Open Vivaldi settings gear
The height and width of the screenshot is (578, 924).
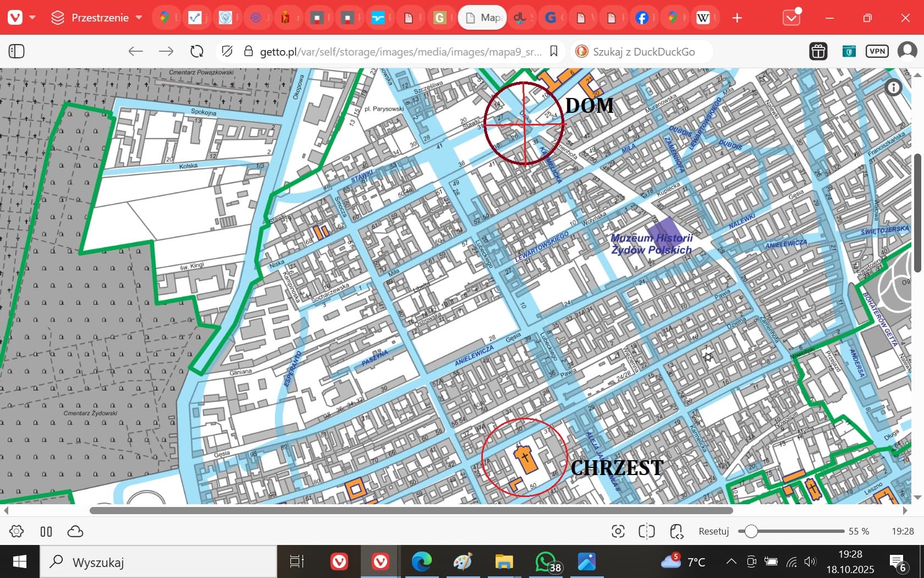(16, 531)
